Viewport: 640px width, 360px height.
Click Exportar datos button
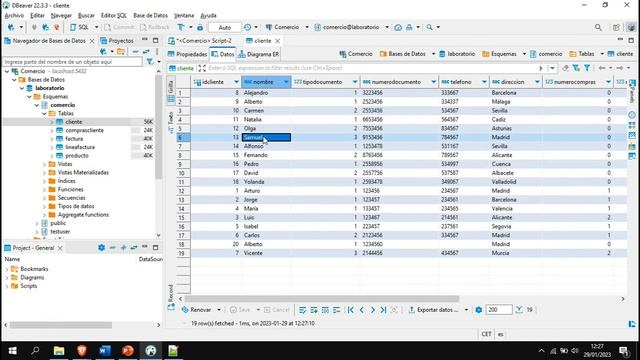(x=433, y=310)
